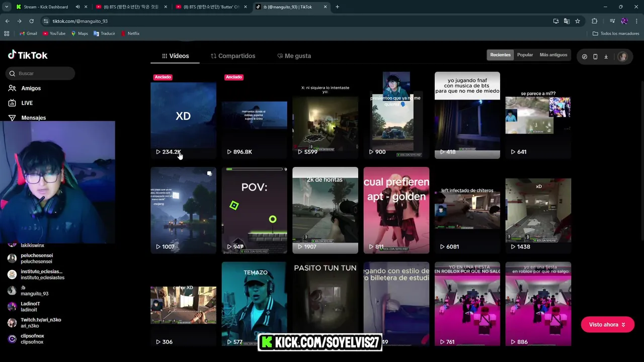Open the tab search dropdown arrow
This screenshot has width=644, height=362.
point(7,7)
